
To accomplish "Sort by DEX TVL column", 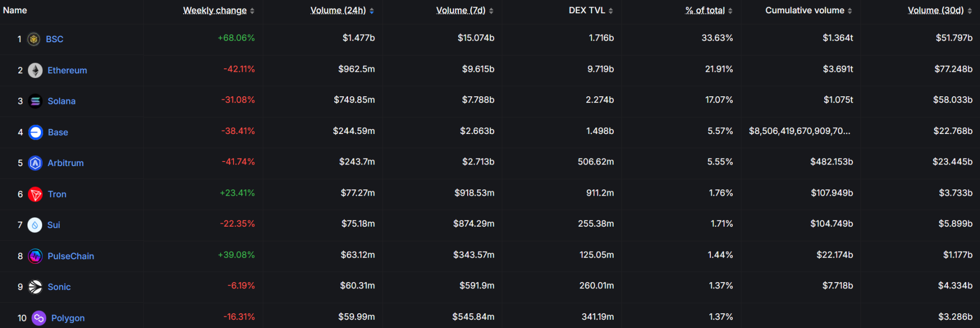I will (x=587, y=11).
